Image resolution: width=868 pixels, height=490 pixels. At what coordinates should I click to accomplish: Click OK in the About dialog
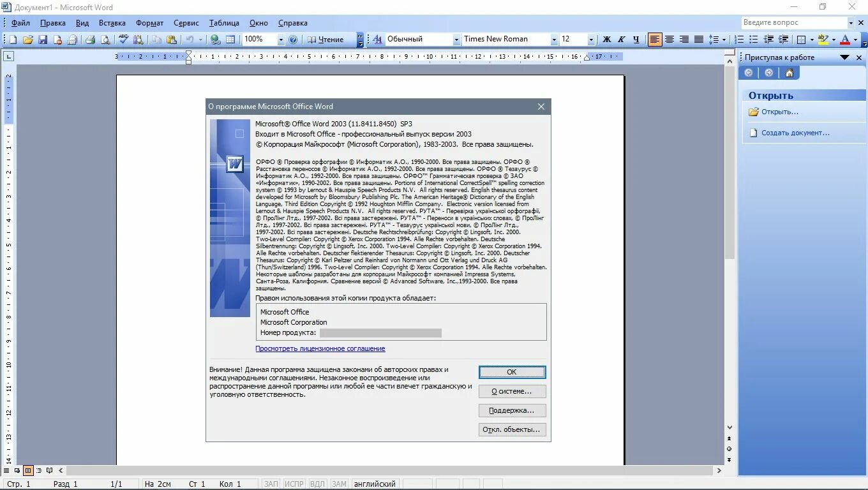(512, 372)
